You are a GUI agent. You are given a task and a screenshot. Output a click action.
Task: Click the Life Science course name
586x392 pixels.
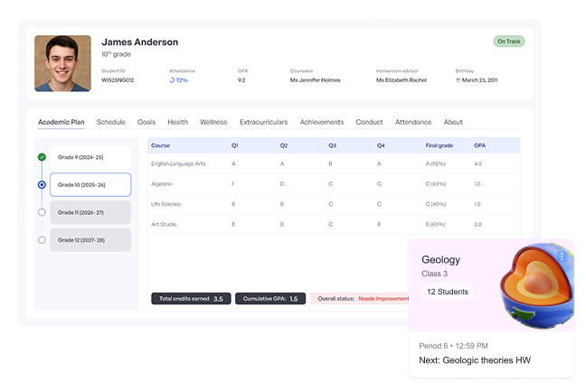pos(165,204)
